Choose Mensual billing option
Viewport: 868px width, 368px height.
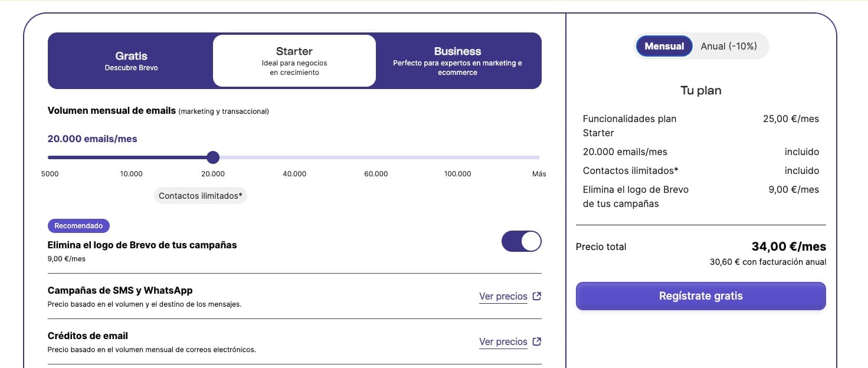[664, 46]
